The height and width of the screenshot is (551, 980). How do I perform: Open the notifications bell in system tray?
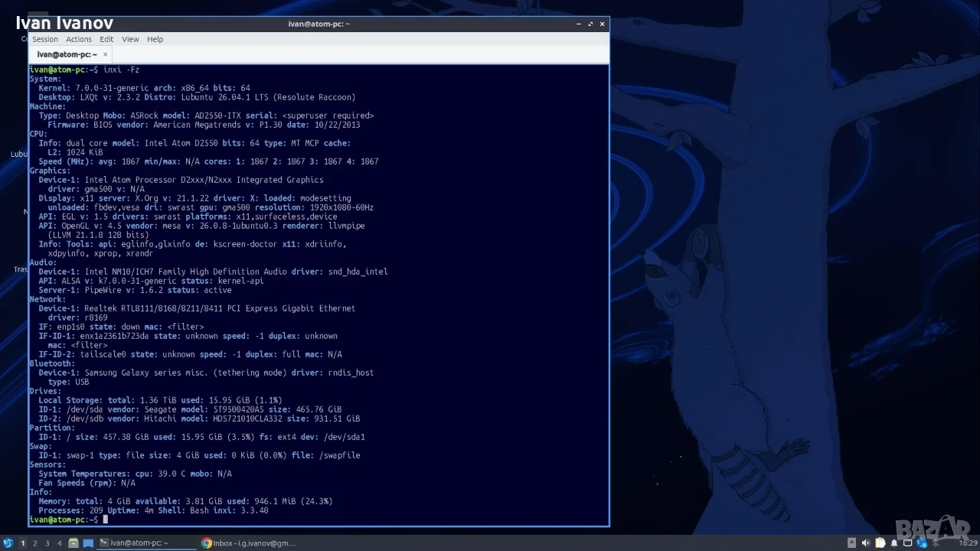pyautogui.click(x=894, y=543)
